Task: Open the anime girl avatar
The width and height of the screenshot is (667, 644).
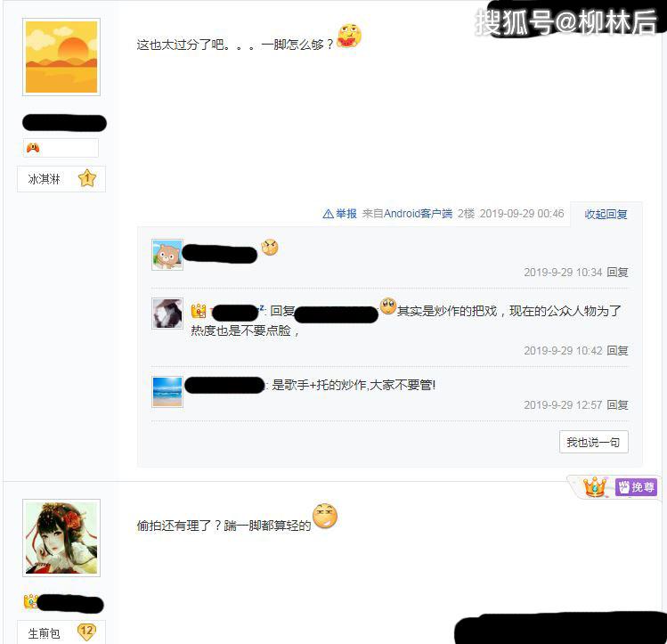Action: 61,538
